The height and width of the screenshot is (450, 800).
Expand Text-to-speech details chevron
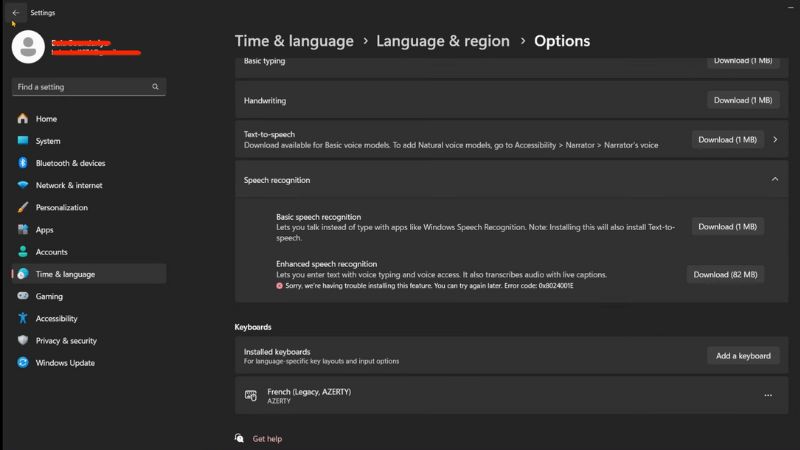tap(774, 140)
